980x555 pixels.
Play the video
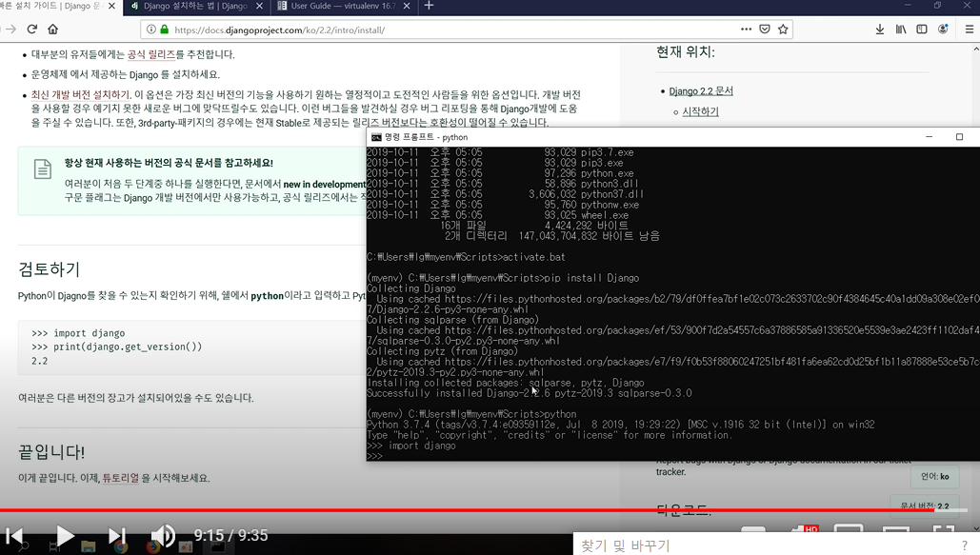(65, 536)
